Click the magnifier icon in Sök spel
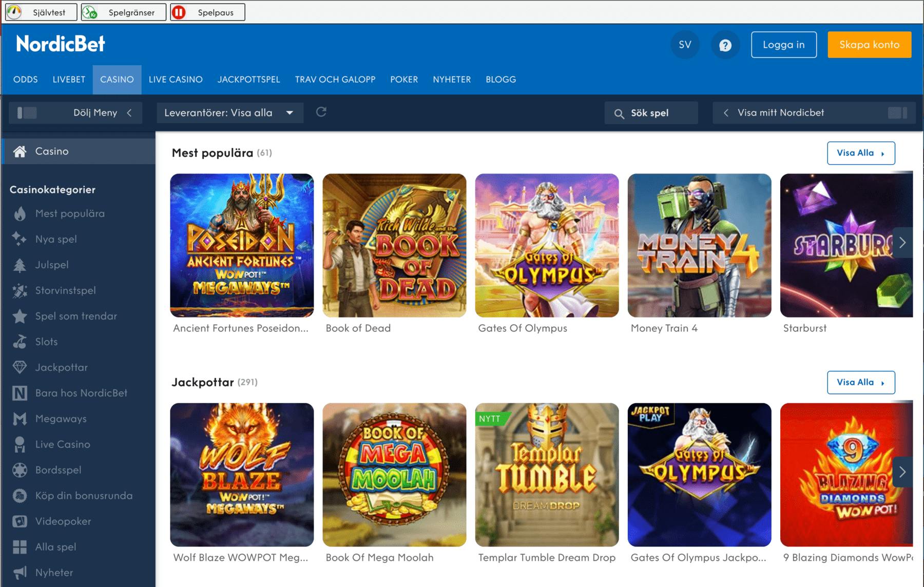The height and width of the screenshot is (587, 924). [619, 113]
